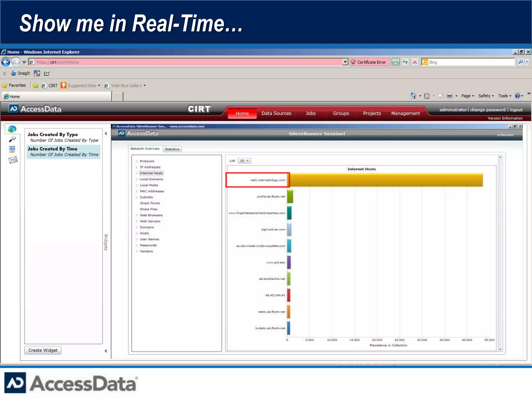The height and width of the screenshot is (399, 532).
Task: Expand the MAC Addresses tree node
Action: point(137,191)
